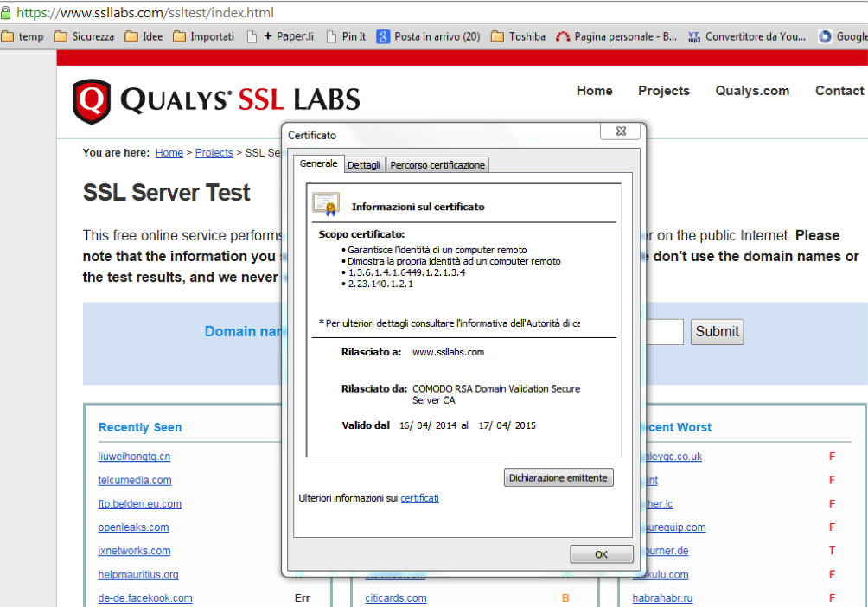Open the liuweihongtg.cn result

[x=134, y=457]
